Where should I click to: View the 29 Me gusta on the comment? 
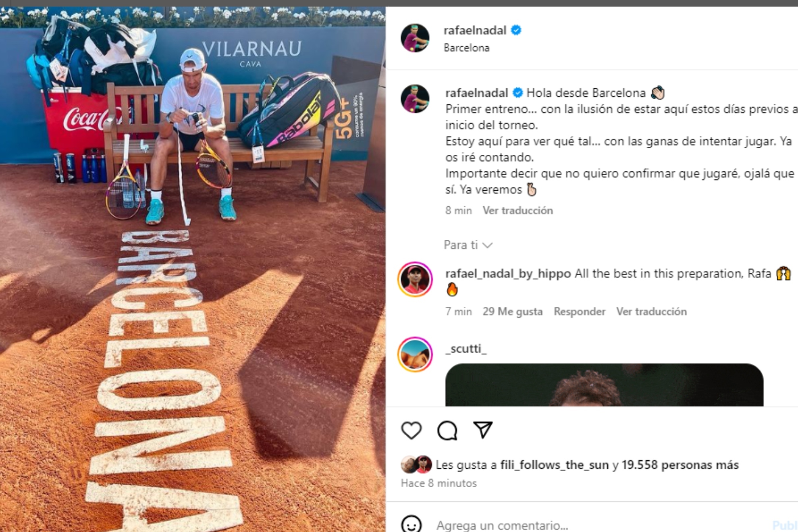tap(513, 312)
